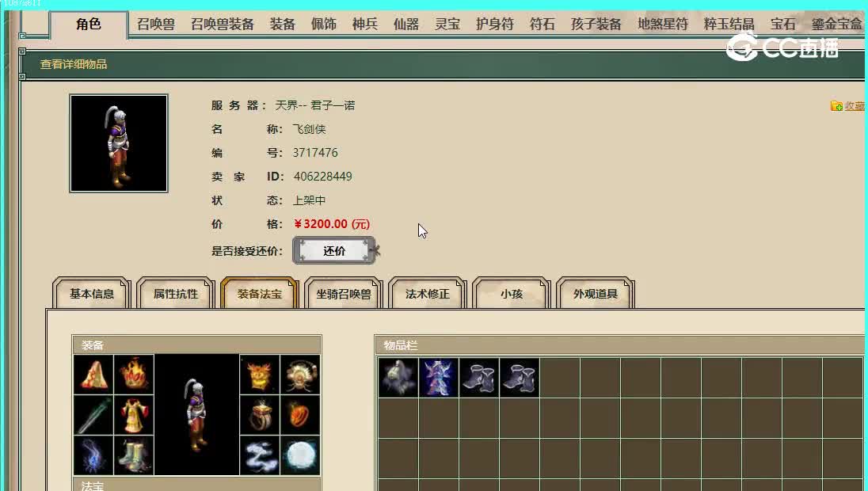This screenshot has width=868, height=491.
Task: Click the 查看详细物品 header
Action: [74, 64]
